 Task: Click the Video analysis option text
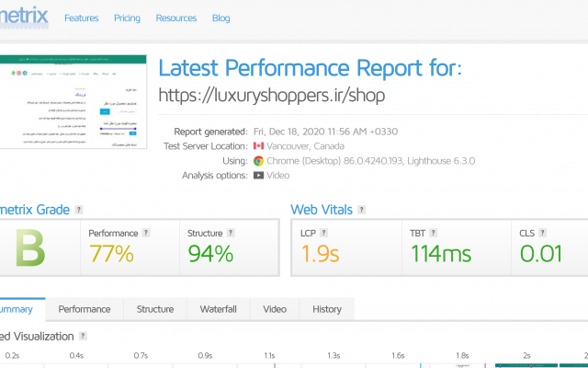[277, 176]
